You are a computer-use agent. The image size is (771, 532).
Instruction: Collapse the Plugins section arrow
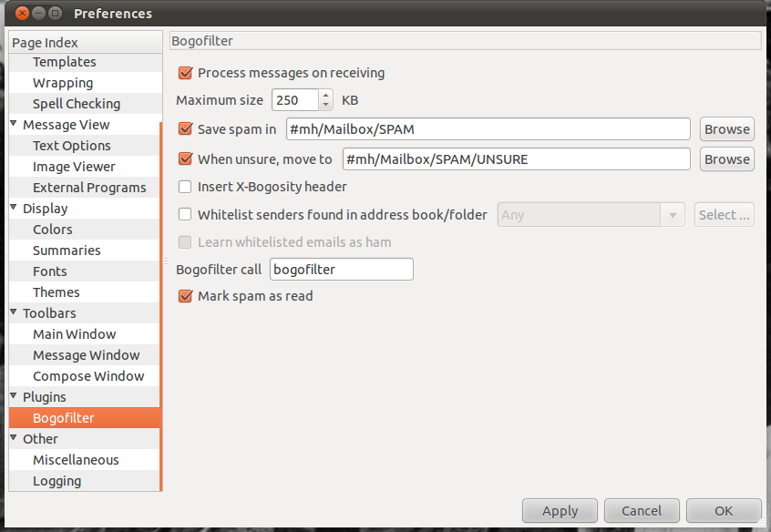point(15,397)
